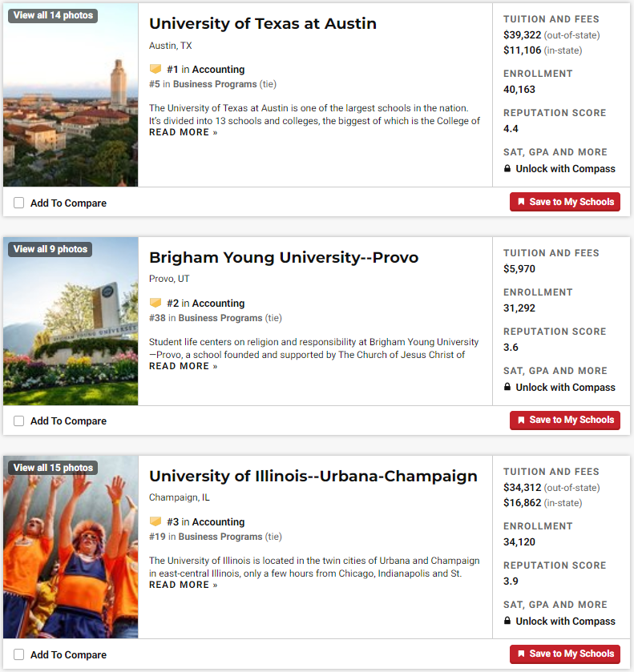Open the Brigham Young campus sign photo thumbnail

(71, 321)
